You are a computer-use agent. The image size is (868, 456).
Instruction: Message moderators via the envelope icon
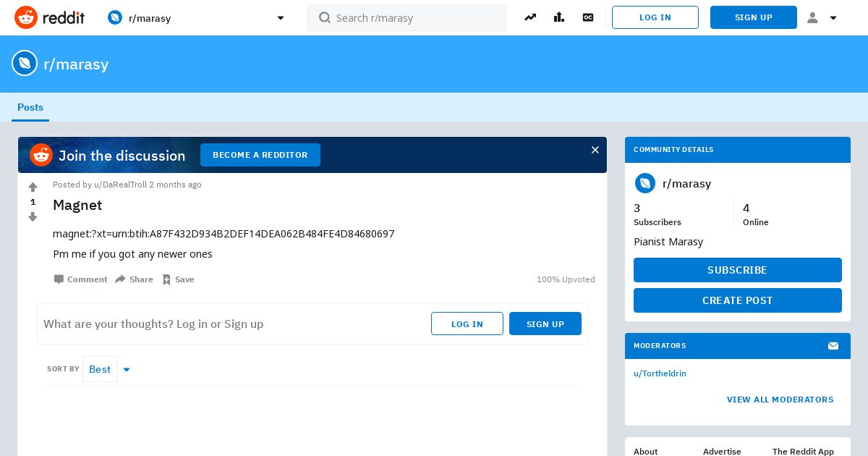(833, 346)
